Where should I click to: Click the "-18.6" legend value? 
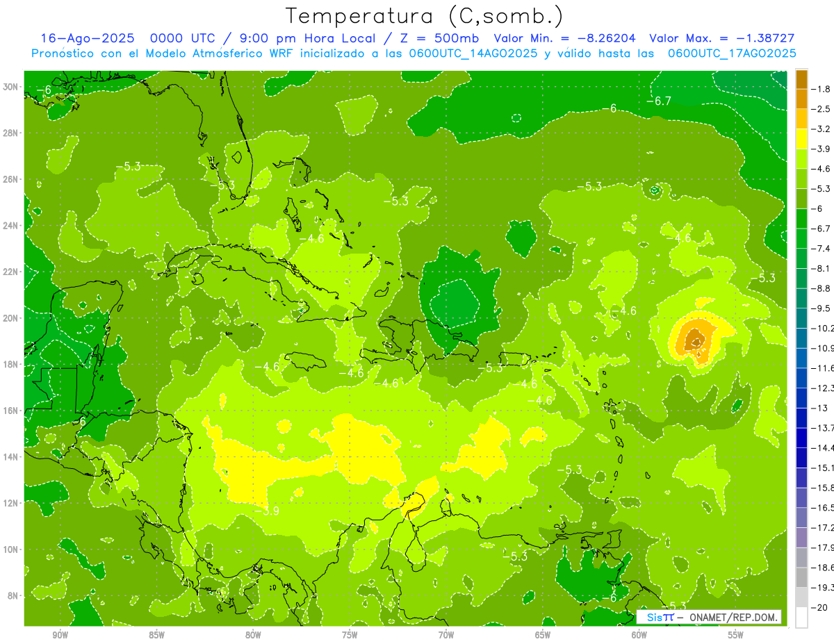click(824, 568)
